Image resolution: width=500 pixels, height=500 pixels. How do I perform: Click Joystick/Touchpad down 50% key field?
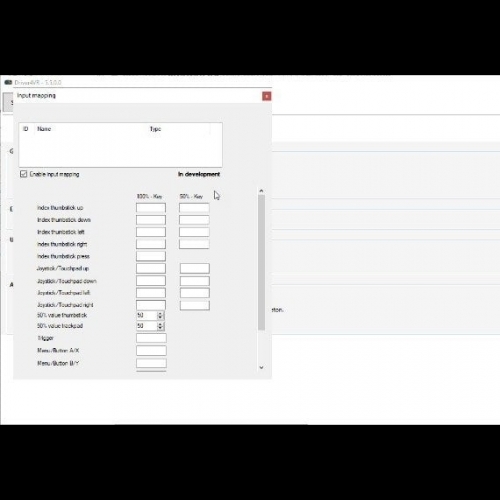pos(195,281)
